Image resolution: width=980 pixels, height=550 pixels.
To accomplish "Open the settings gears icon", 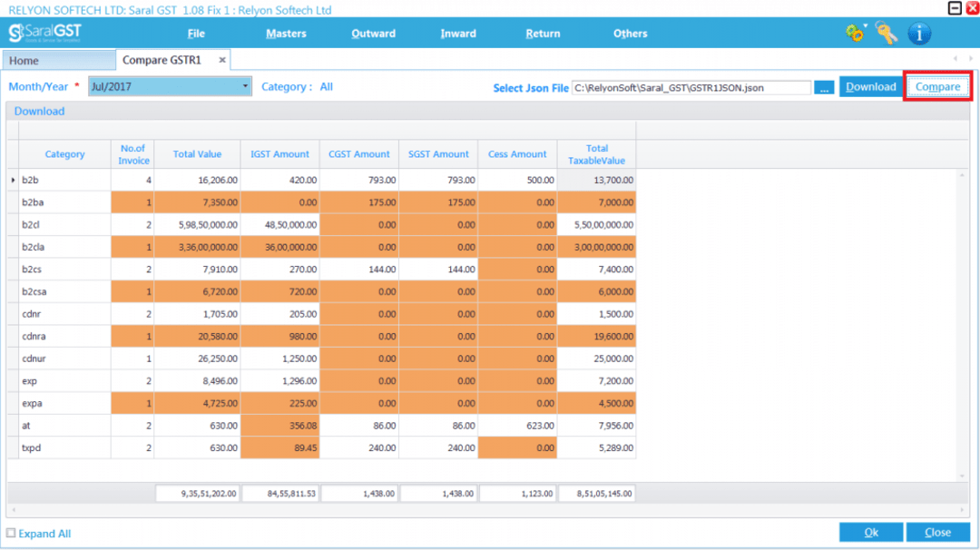I will 854,34.
